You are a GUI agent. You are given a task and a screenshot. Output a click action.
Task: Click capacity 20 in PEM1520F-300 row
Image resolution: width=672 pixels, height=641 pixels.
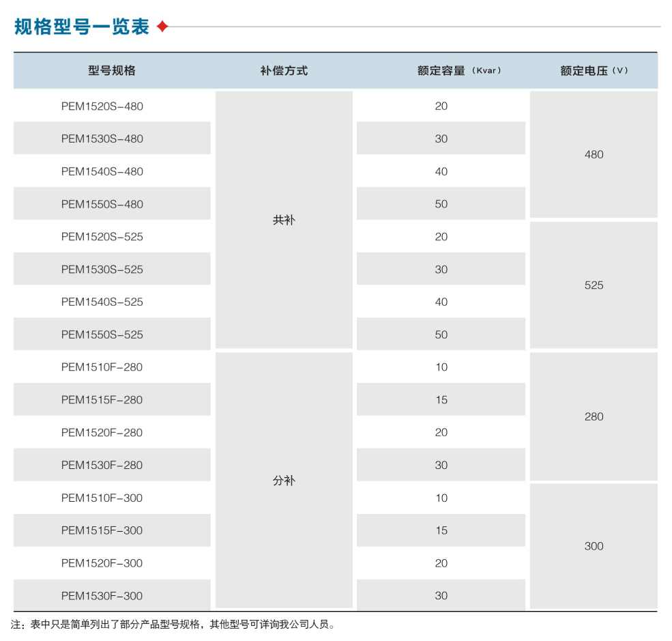tap(441, 563)
